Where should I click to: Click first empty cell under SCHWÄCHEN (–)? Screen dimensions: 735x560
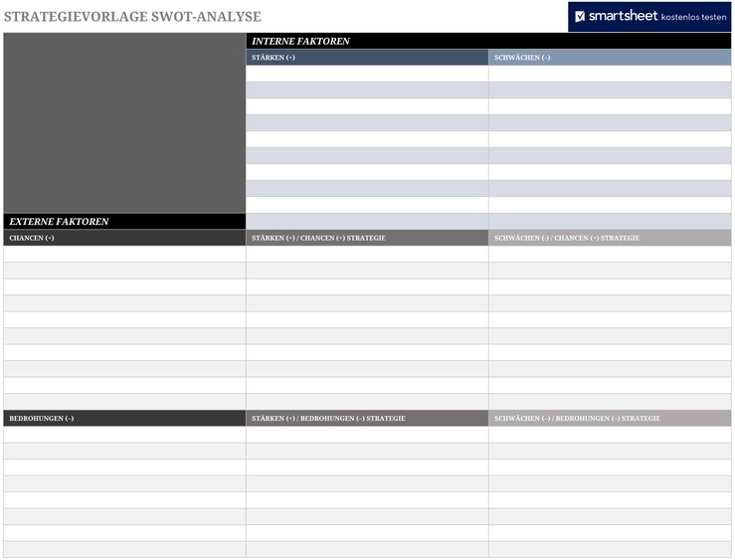(x=610, y=74)
